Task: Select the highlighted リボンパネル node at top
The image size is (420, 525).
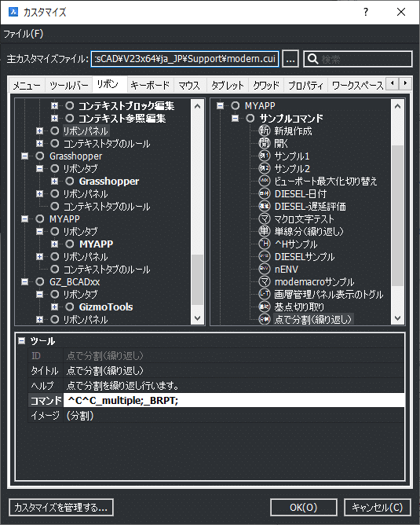Action: pyautogui.click(x=86, y=131)
